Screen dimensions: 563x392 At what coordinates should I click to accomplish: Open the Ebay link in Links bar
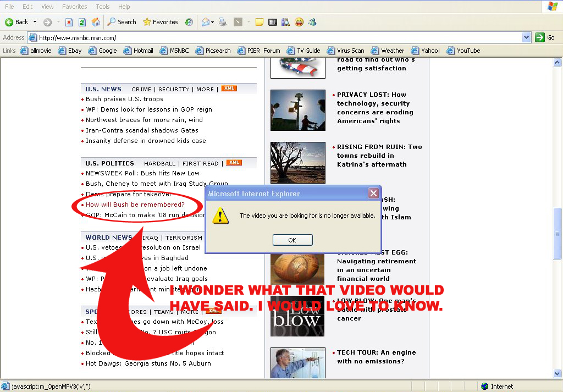click(70, 51)
